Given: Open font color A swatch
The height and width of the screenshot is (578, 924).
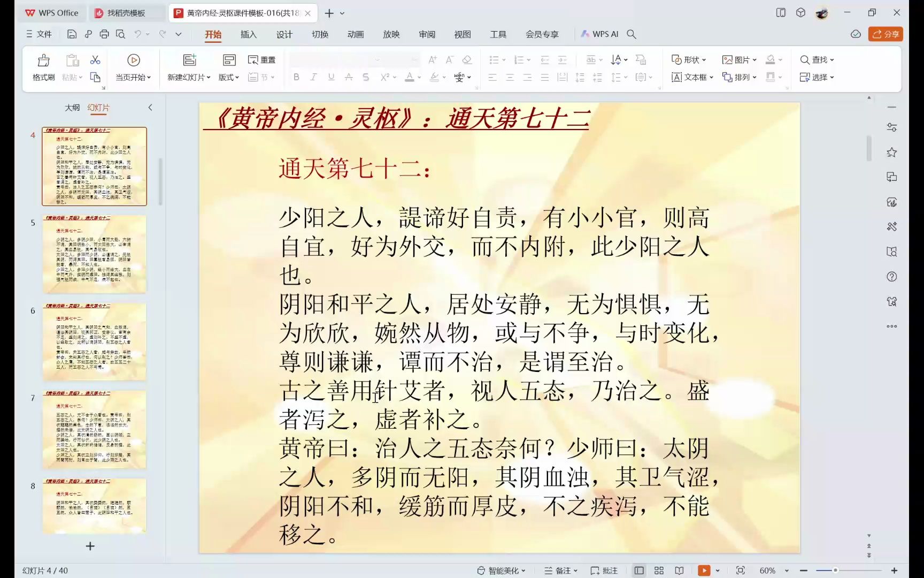Looking at the screenshot, I should point(410,77).
